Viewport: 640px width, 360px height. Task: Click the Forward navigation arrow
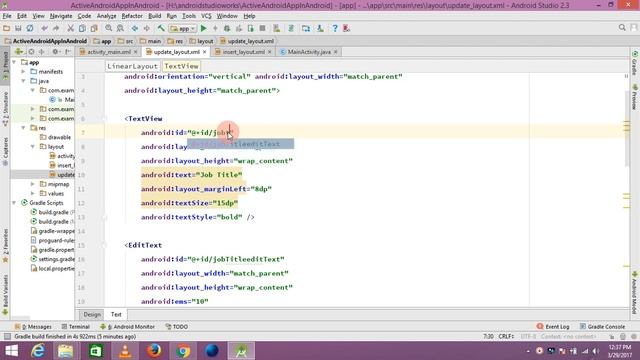(147, 28)
